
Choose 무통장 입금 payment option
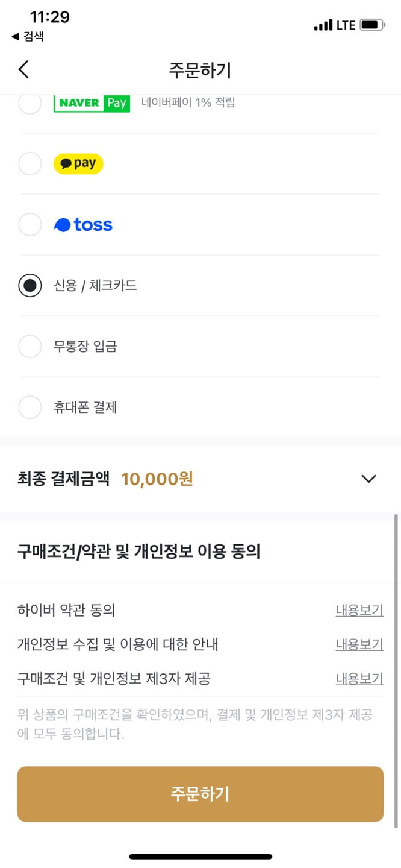tap(200, 347)
